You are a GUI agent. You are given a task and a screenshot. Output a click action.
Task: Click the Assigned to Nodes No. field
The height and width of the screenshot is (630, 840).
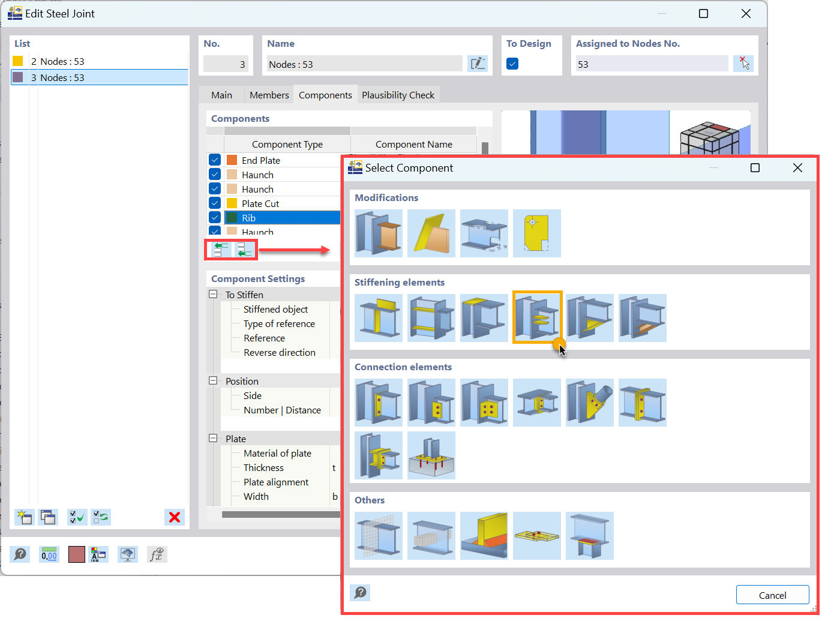click(x=652, y=64)
